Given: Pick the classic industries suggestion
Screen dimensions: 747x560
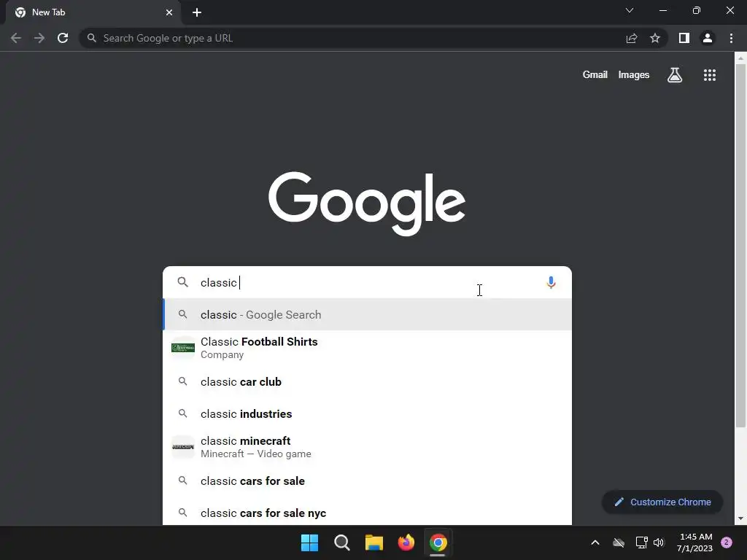Looking at the screenshot, I should click(367, 414).
